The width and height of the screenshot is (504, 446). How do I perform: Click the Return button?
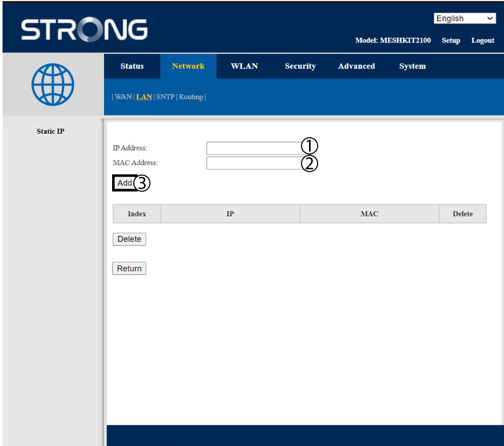tap(129, 268)
